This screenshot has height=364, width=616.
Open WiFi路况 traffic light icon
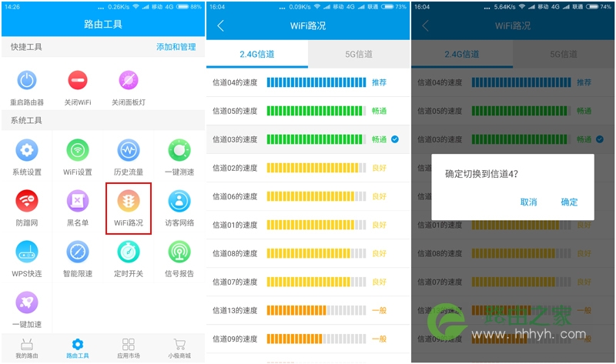click(x=129, y=201)
